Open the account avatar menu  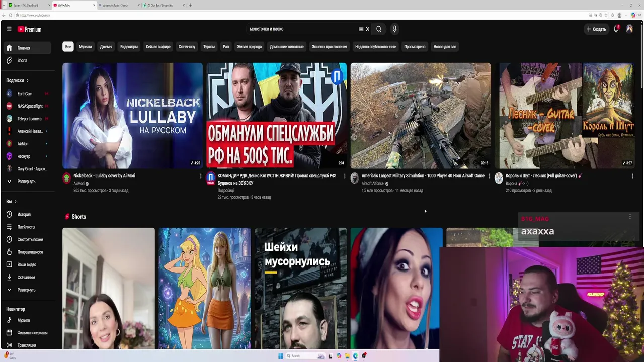coord(629,29)
